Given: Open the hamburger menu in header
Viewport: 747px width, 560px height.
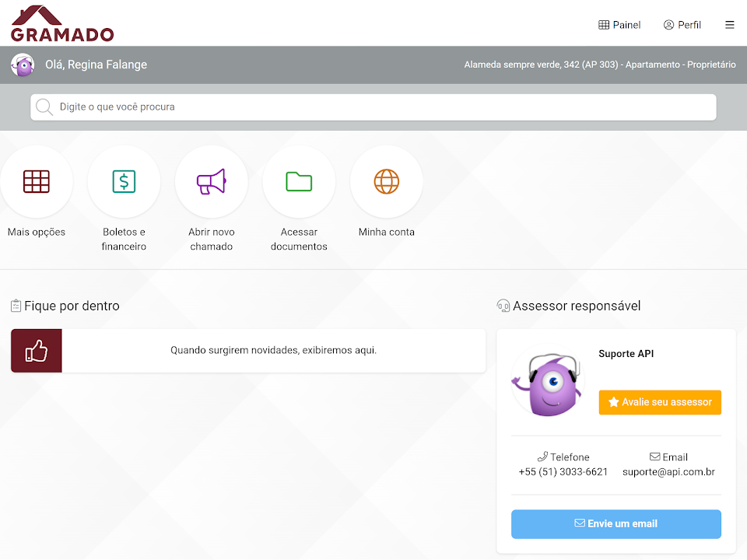Looking at the screenshot, I should tap(729, 25).
